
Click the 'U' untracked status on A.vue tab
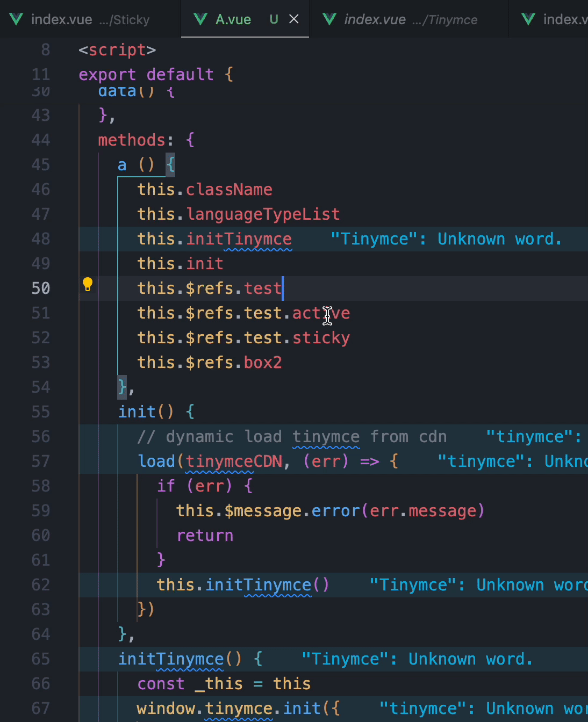click(x=274, y=19)
